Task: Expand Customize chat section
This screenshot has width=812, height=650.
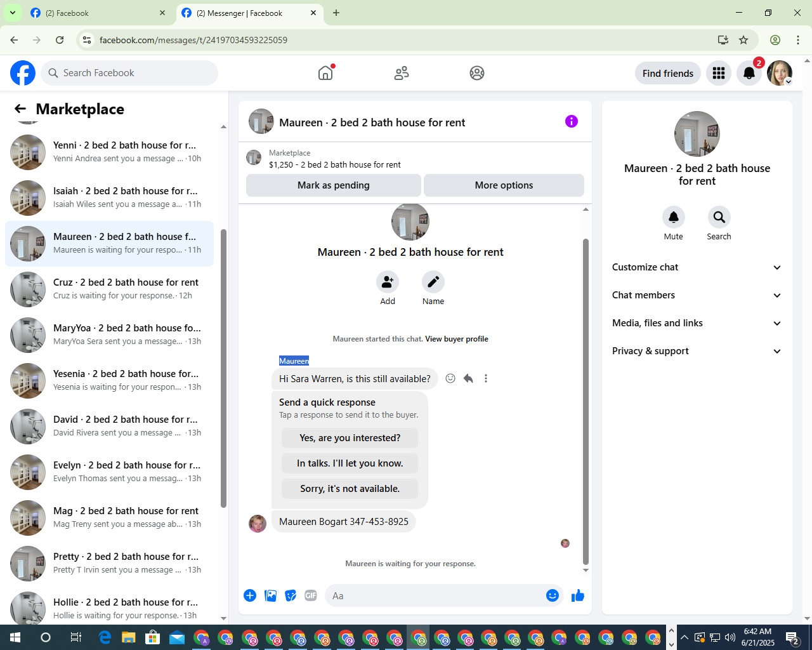Action: click(x=697, y=267)
